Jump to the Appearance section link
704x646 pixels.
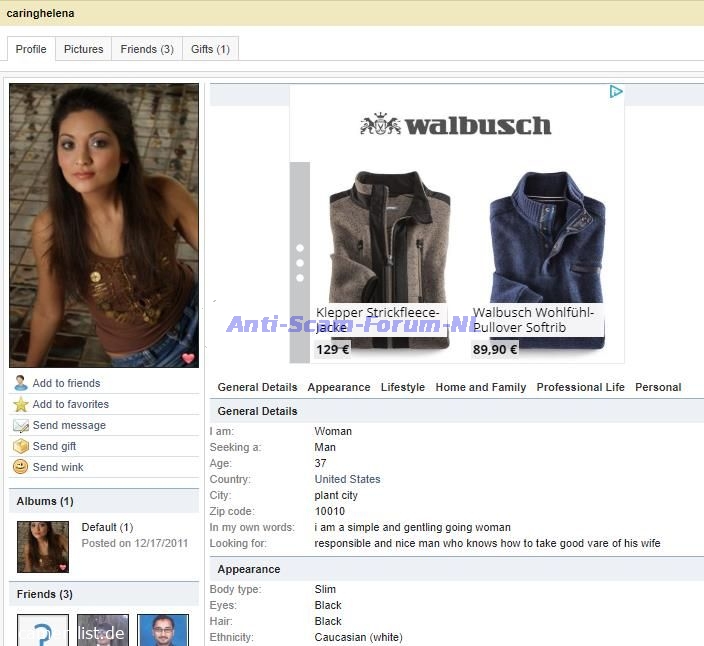coord(339,387)
